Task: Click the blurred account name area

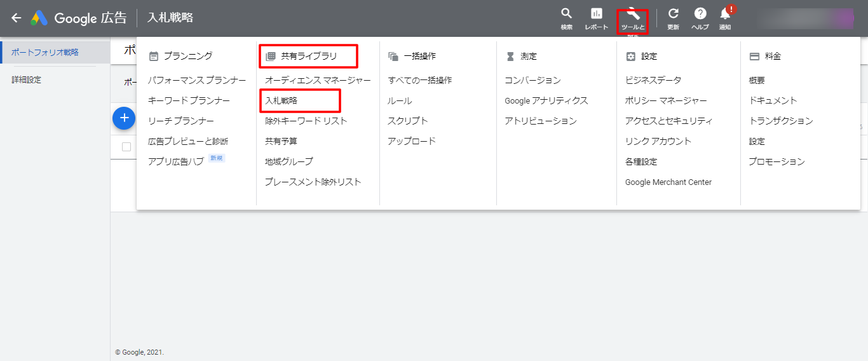Action: (806, 18)
